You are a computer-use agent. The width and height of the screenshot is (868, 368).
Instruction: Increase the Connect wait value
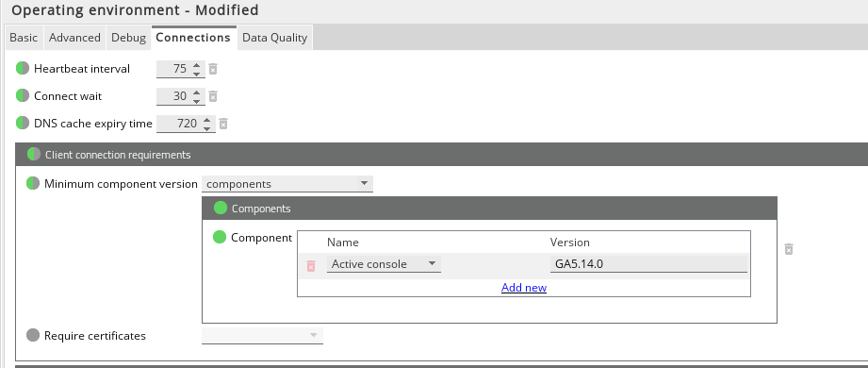(197, 92)
